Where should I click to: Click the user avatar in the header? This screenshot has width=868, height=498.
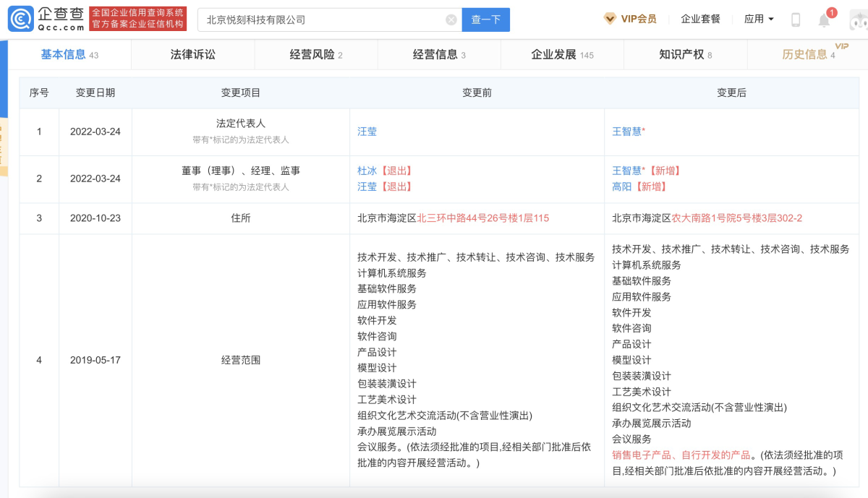tap(859, 20)
